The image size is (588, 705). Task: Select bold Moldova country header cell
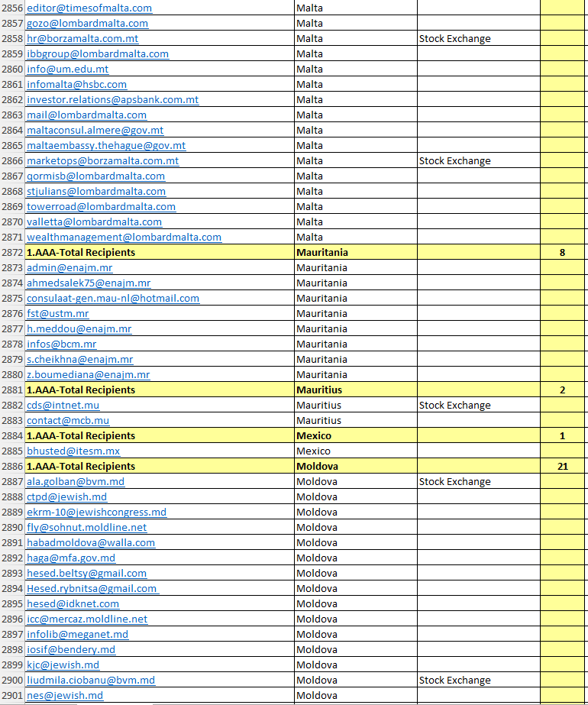coord(356,467)
